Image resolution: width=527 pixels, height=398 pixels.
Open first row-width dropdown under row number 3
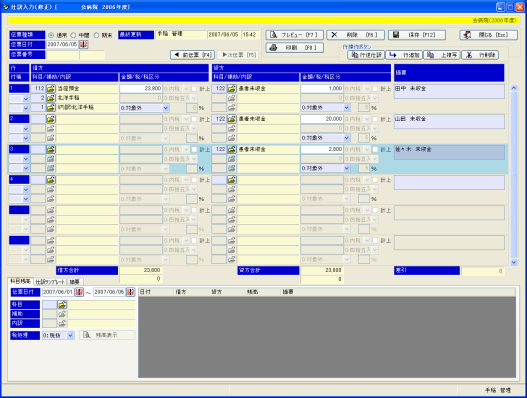(26, 159)
